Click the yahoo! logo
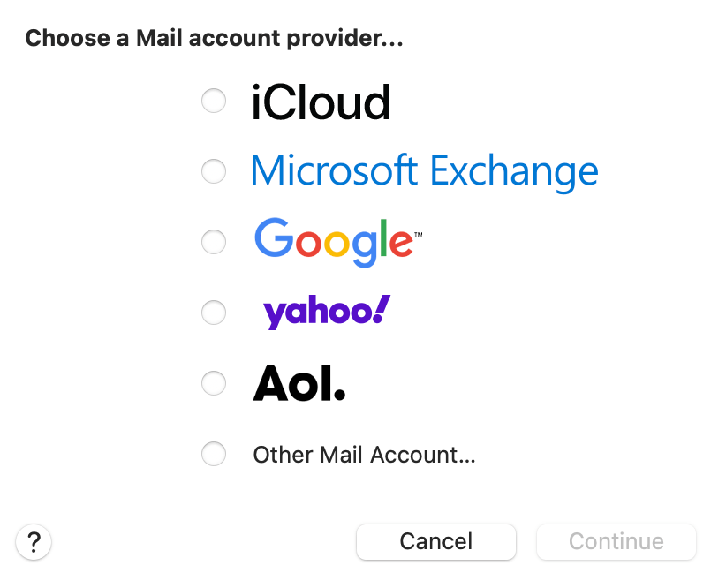The height and width of the screenshot is (588, 726). [325, 312]
